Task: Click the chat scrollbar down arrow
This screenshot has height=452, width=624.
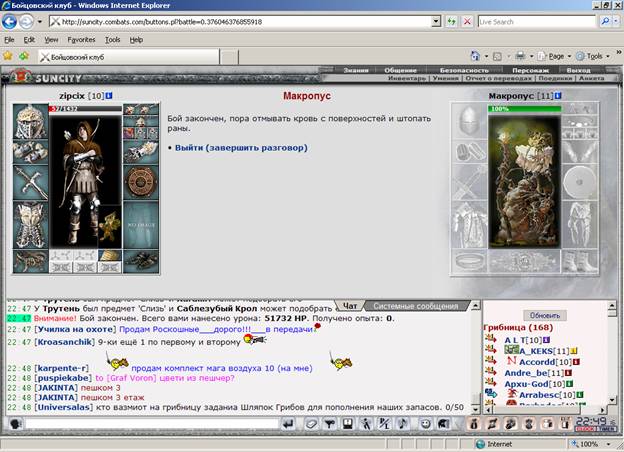Action: click(x=475, y=409)
